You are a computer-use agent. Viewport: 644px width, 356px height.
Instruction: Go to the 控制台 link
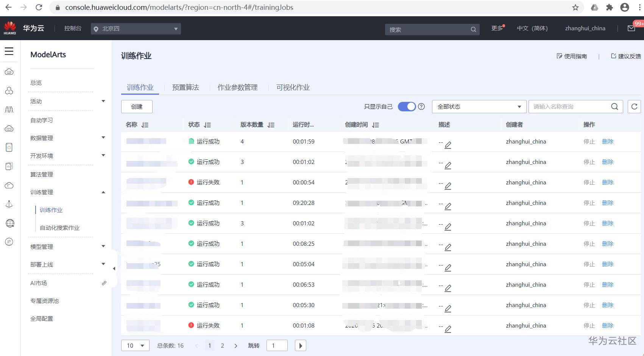(73, 28)
